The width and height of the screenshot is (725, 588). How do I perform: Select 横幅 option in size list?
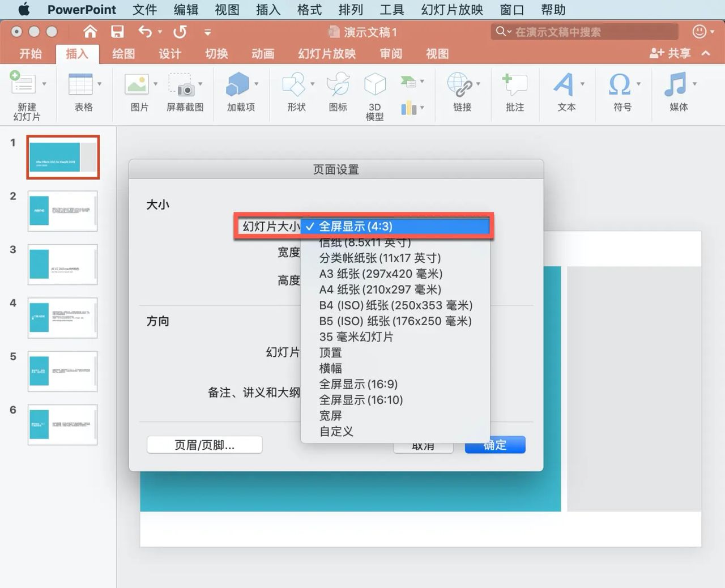coord(395,369)
